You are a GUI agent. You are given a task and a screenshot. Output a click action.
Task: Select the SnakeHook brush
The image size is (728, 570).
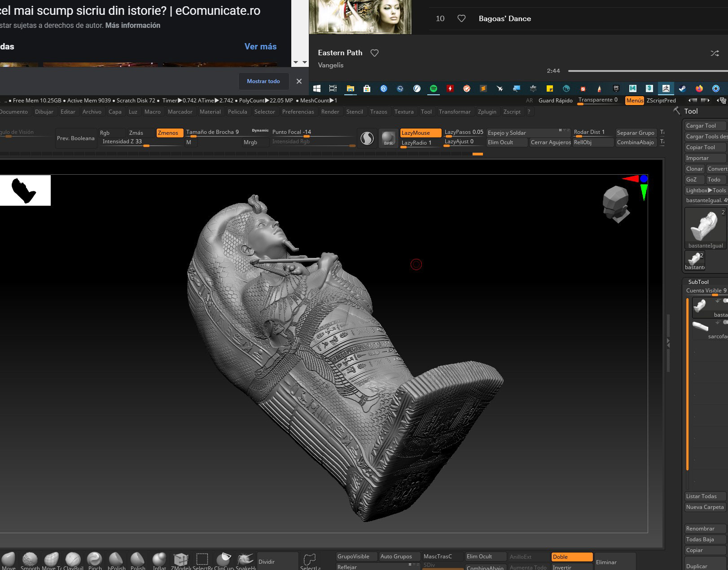[246, 560]
